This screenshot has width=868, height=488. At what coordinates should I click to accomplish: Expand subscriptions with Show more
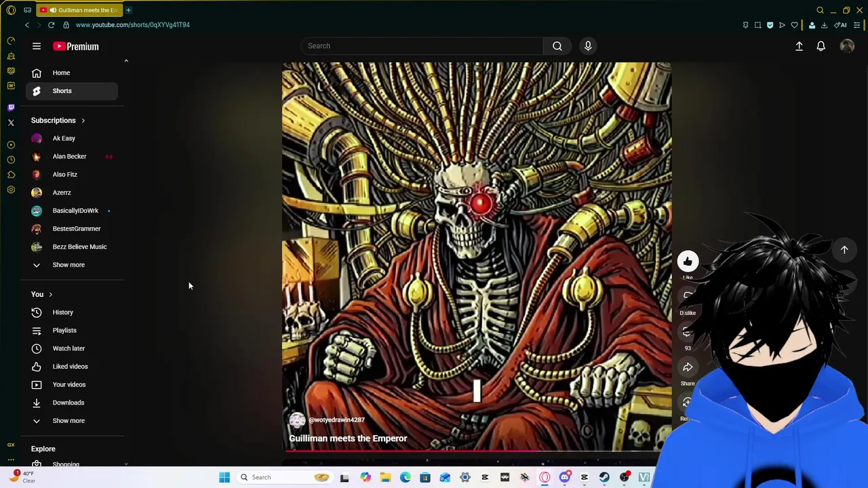click(x=72, y=265)
